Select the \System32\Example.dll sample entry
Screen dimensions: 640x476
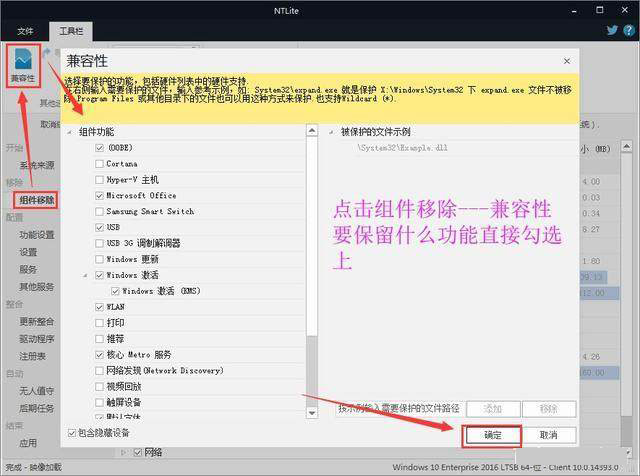pyautogui.click(x=402, y=148)
